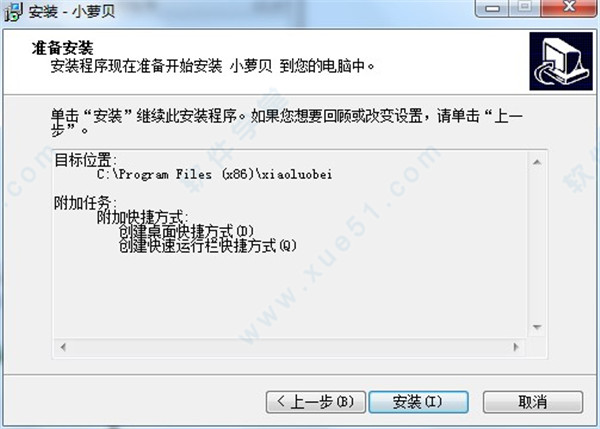Click the summary box scroll-down arrow
600x429 pixels.
point(537,327)
